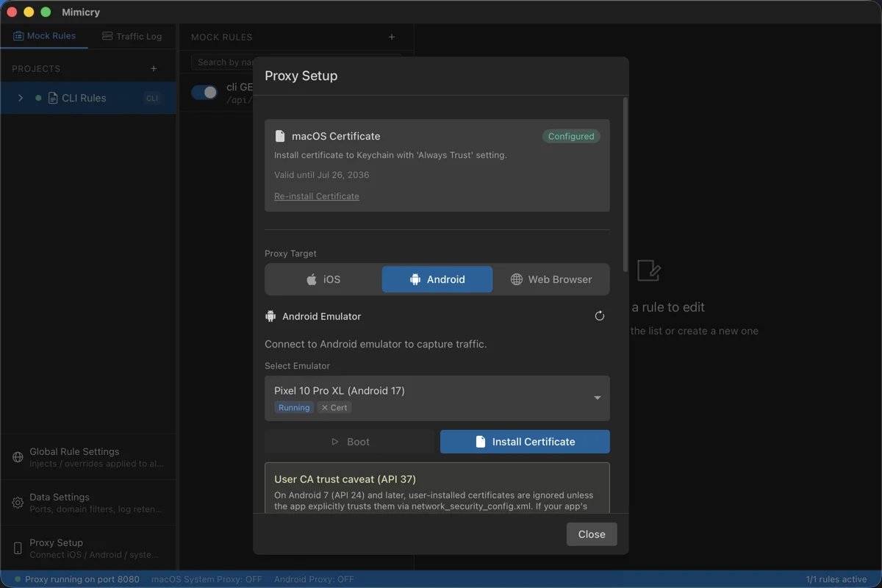
Task: Select the CLI Rules project row
Action: click(x=88, y=98)
